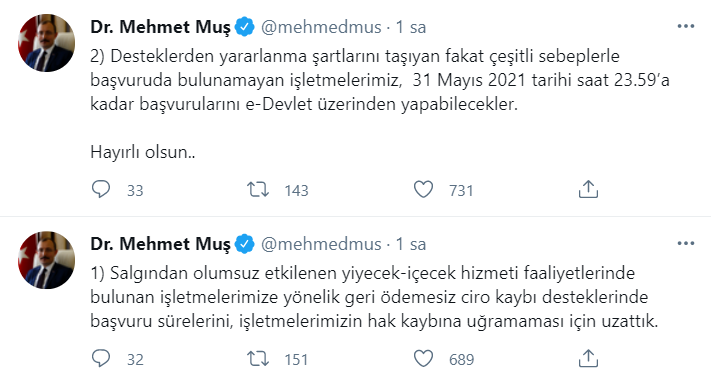
Task: Open second tweet via 1 sa timestamp
Action: point(411,244)
